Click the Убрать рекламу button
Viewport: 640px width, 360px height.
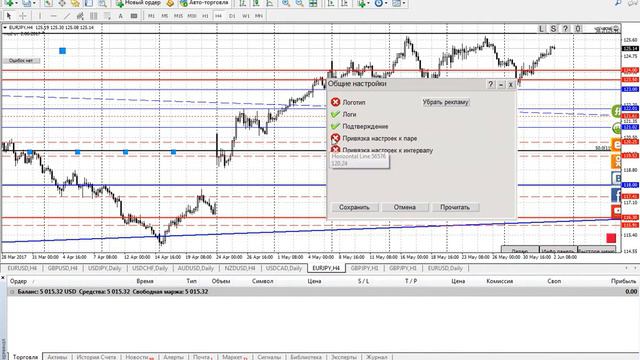tap(445, 102)
